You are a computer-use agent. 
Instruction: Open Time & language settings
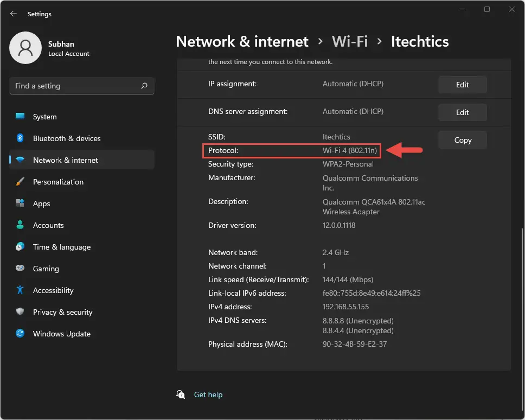pyautogui.click(x=61, y=247)
